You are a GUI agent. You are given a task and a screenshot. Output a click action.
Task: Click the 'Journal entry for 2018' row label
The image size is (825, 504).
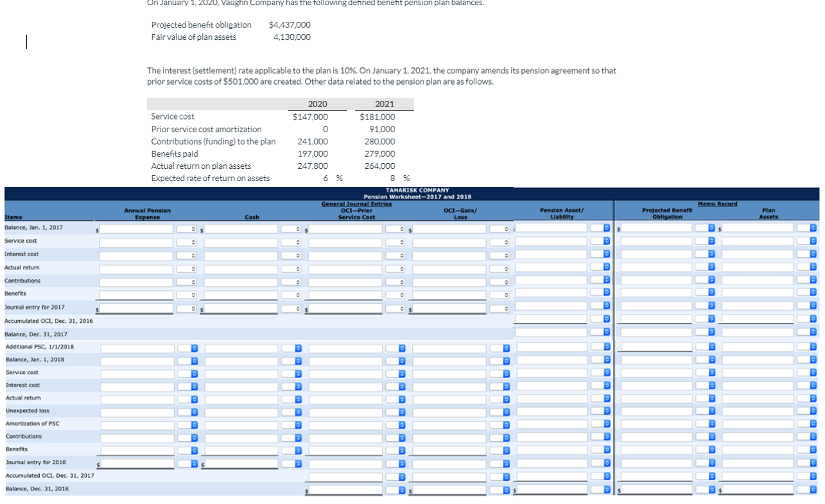pos(36,462)
